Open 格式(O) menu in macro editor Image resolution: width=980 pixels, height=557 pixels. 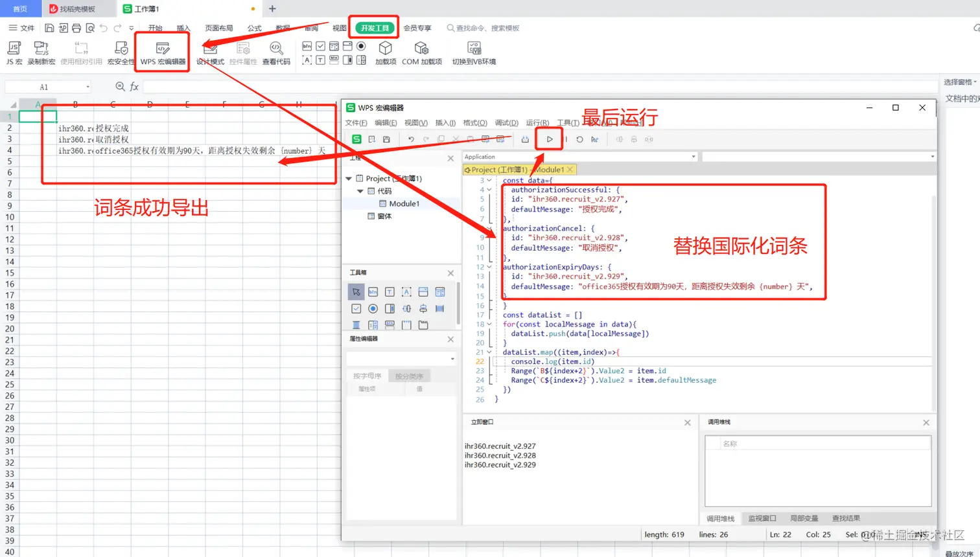click(x=474, y=122)
